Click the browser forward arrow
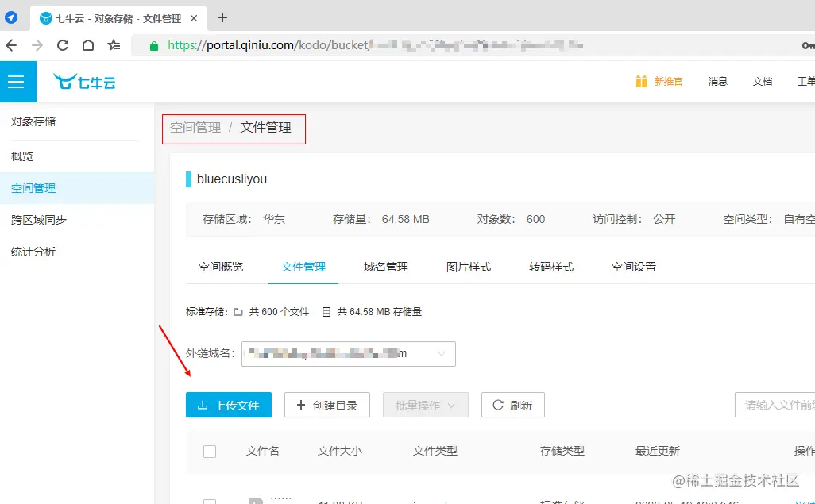This screenshot has width=815, height=504. pos(37,46)
